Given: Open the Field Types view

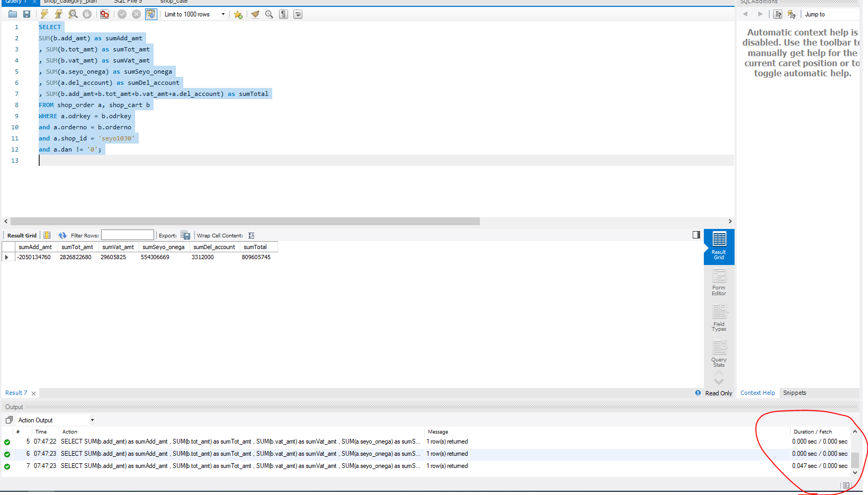Looking at the screenshot, I should pyautogui.click(x=719, y=318).
